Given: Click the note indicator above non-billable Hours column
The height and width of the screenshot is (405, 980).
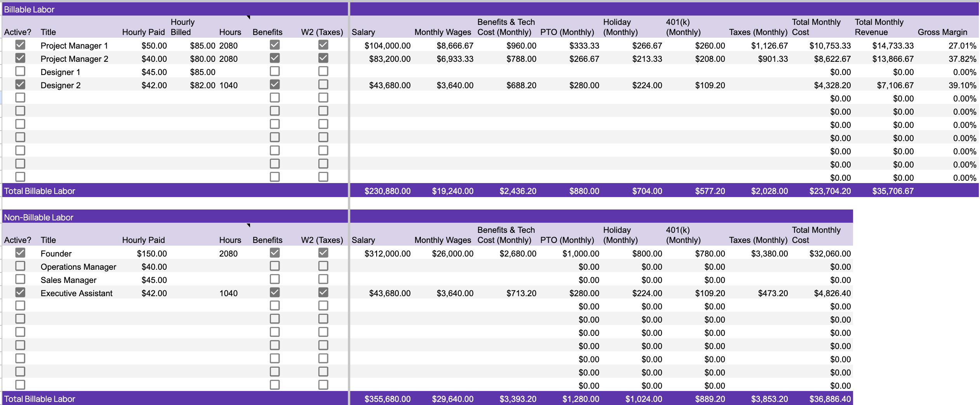Looking at the screenshot, I should [x=248, y=225].
